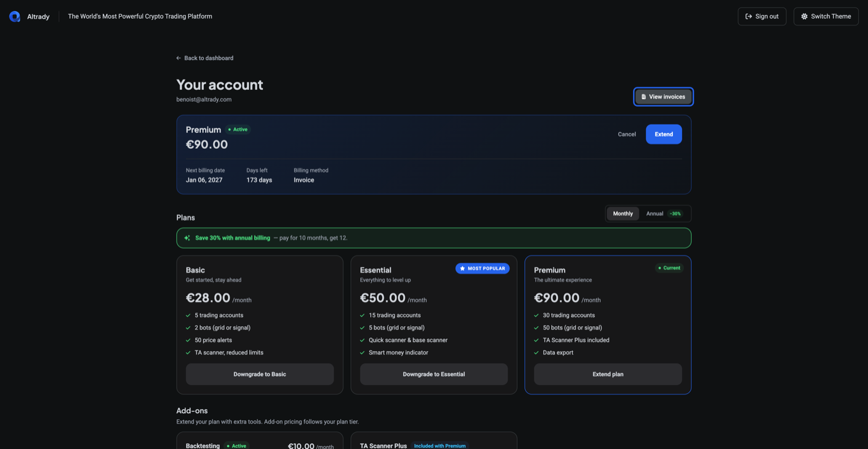The height and width of the screenshot is (449, 868).
Task: Click the 5 bots (grid or signal) text
Action: pyautogui.click(x=397, y=328)
